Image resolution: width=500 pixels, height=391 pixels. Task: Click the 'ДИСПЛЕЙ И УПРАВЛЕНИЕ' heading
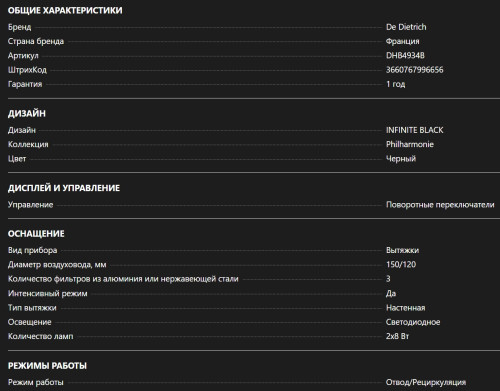click(x=64, y=188)
